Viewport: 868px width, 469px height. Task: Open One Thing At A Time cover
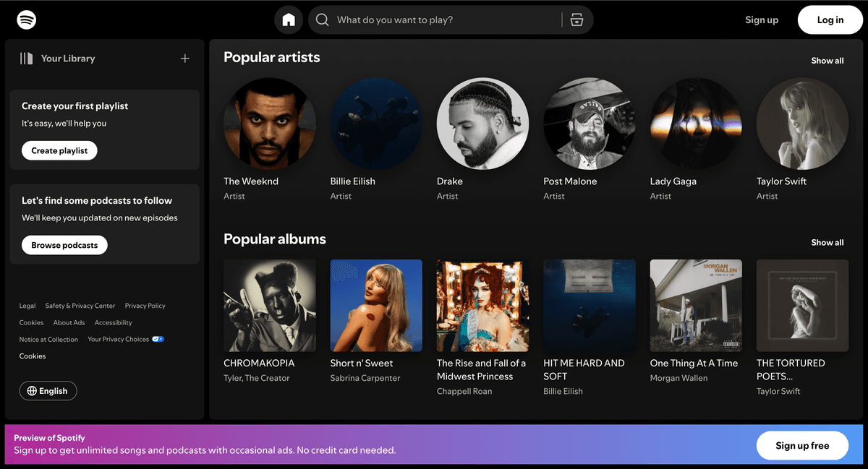(696, 306)
